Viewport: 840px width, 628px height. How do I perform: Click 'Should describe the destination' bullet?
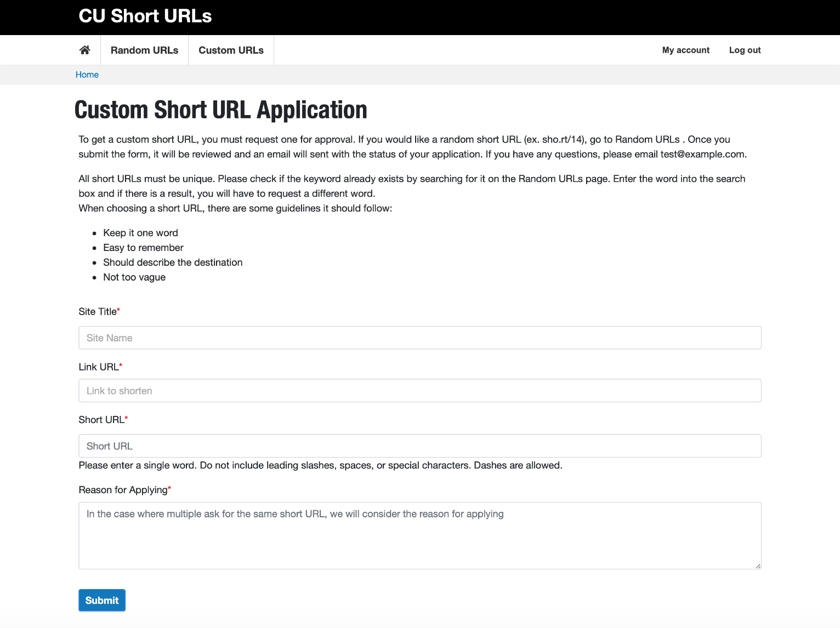[173, 262]
